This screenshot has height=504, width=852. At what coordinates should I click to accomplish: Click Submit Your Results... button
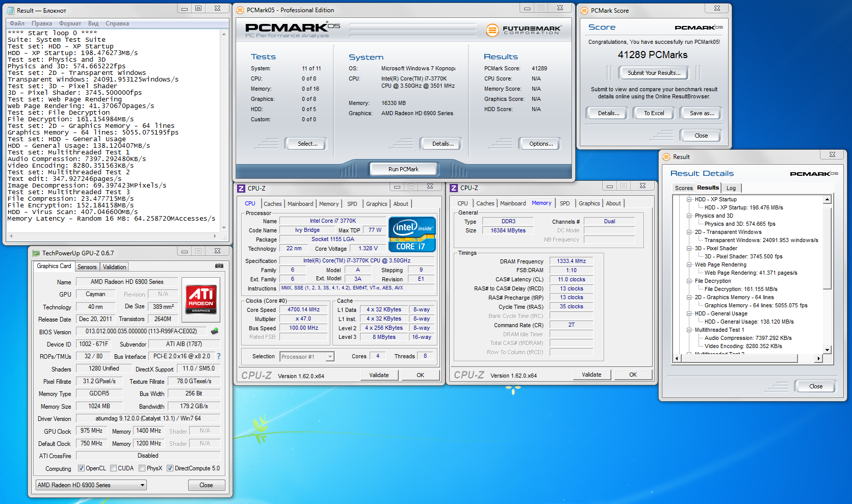tap(654, 73)
